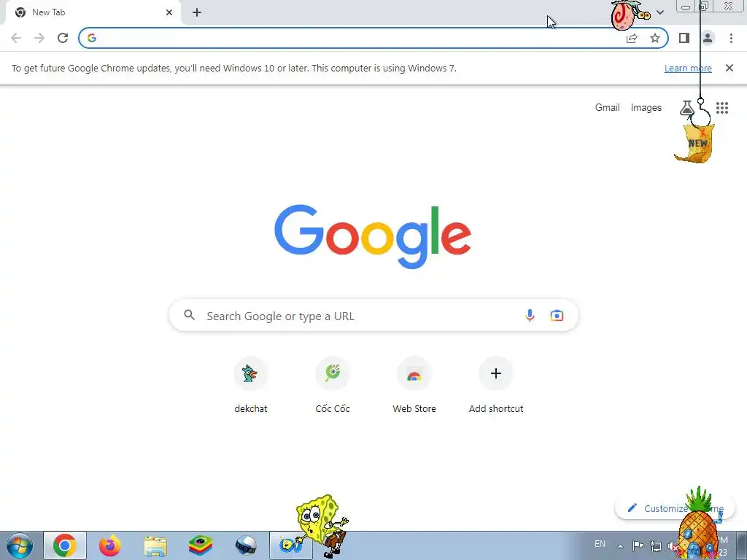Go forward using the forward arrow
The image size is (747, 560).
(39, 38)
